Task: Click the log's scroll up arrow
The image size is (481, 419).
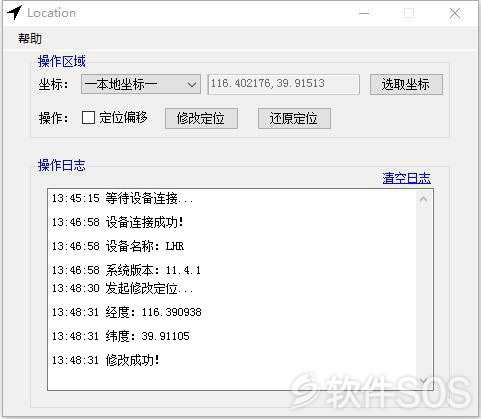Action: [x=424, y=199]
